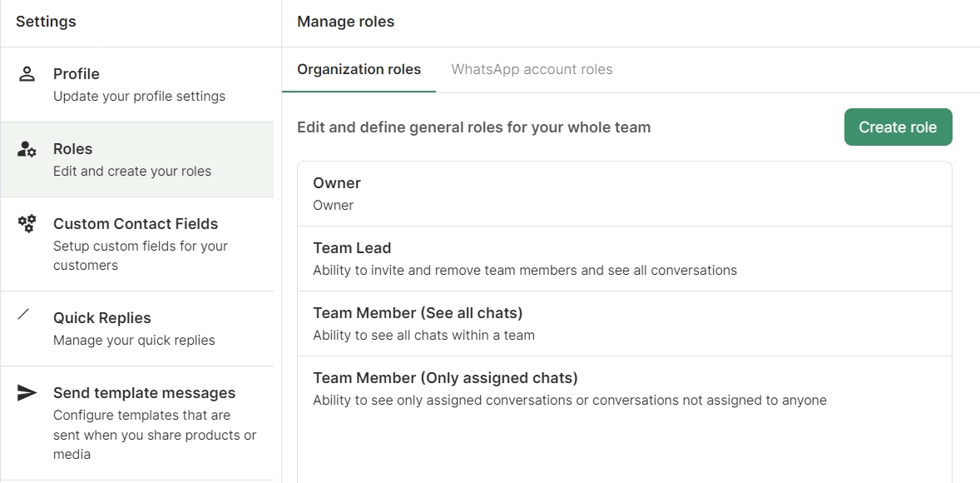This screenshot has height=483, width=980.
Task: Open Profile settings from the sidebar
Action: [137, 84]
